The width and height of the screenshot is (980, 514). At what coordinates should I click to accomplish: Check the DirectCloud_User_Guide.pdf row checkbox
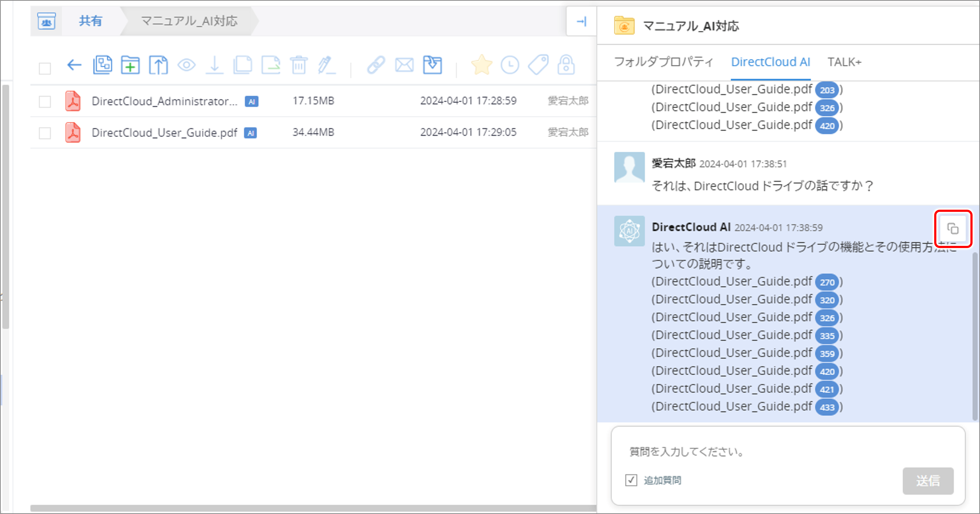click(x=45, y=133)
